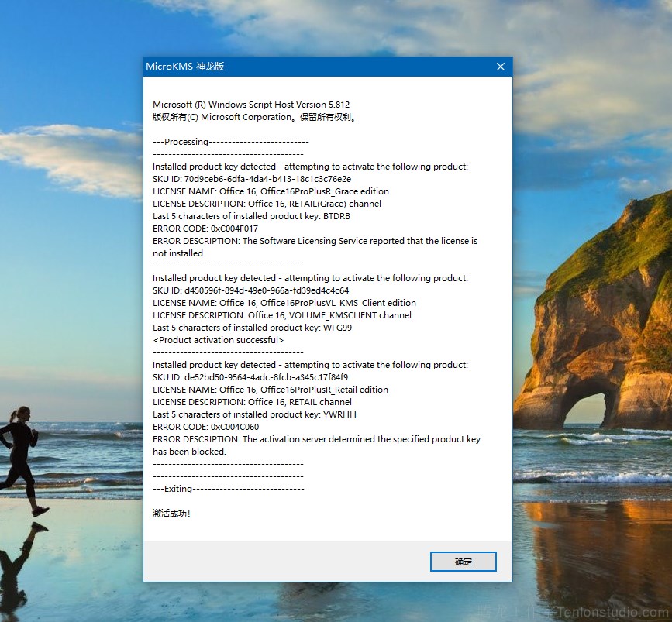Click 'Microsoft (R) Windows Script Host Version 5.812'
The width and height of the screenshot is (672, 622).
[251, 105]
